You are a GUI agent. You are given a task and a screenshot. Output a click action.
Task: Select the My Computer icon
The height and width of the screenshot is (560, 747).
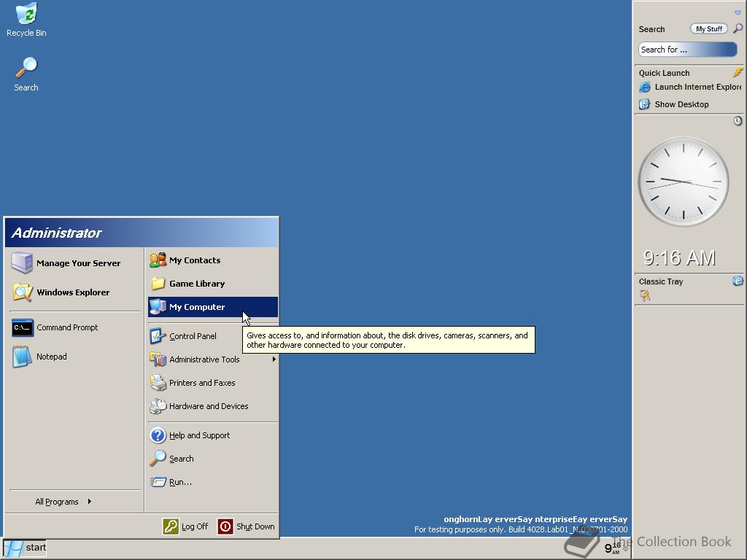tap(158, 307)
